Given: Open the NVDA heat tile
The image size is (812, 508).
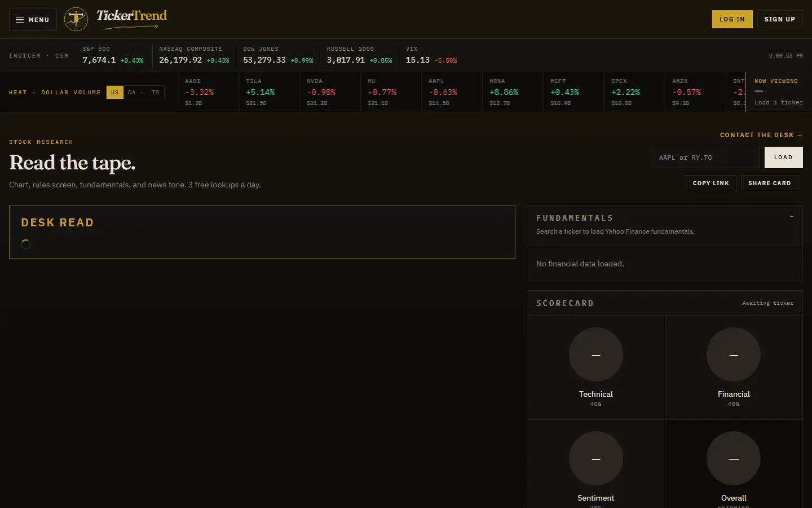Looking at the screenshot, I should pyautogui.click(x=330, y=92).
